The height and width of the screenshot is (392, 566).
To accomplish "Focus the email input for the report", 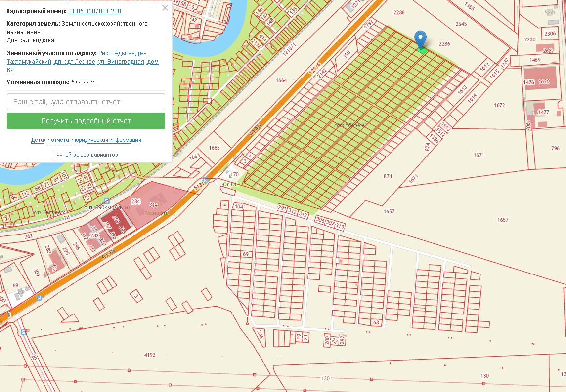I will 86,102.
